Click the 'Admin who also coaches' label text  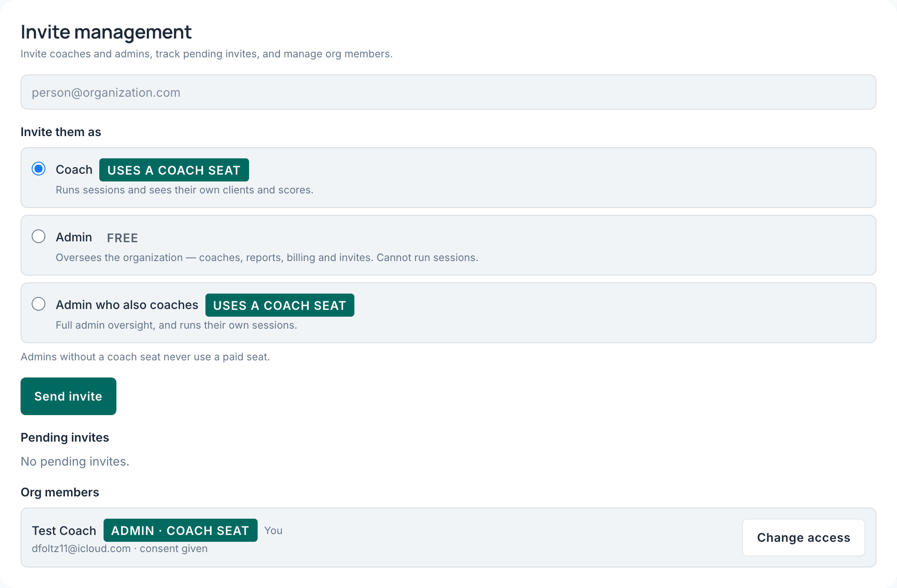127,305
